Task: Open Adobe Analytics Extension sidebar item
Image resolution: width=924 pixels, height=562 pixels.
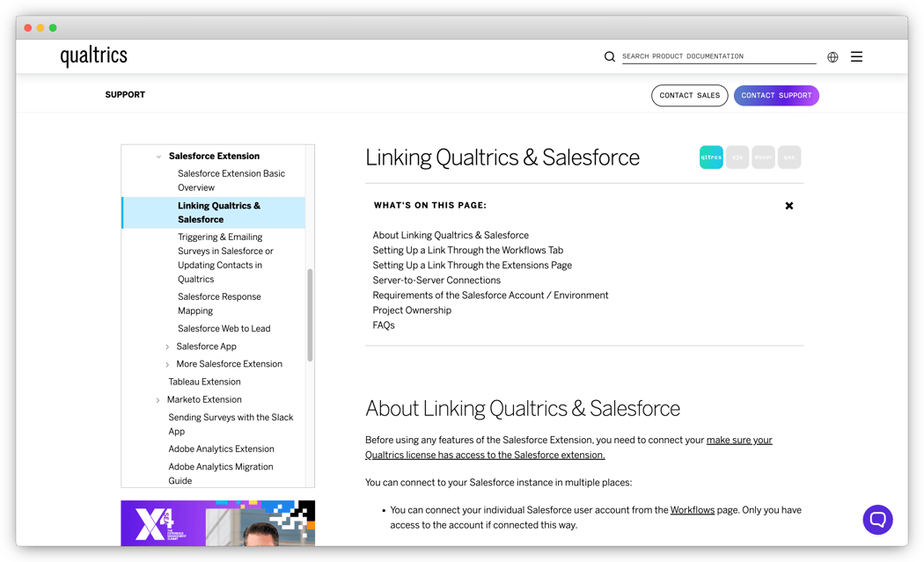Action: [221, 449]
